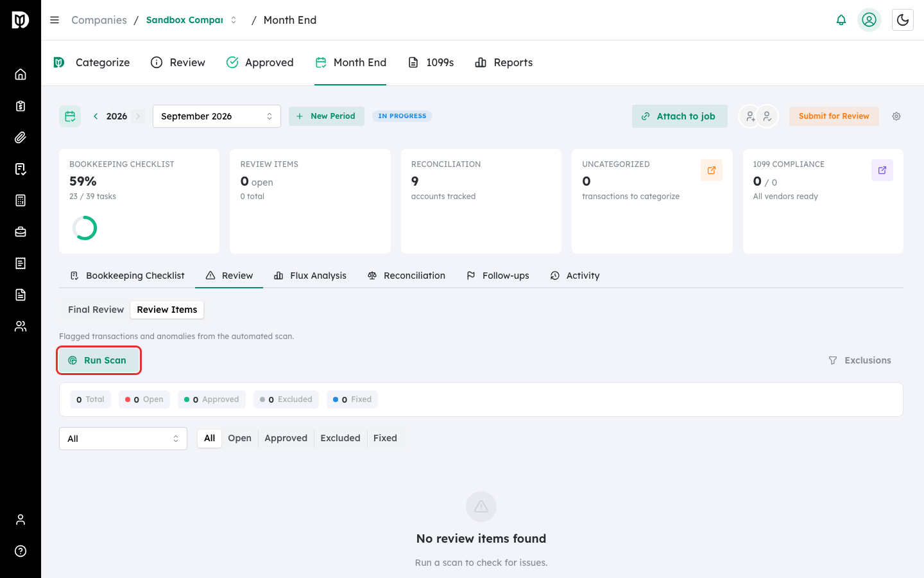Screen dimensions: 924x578
Task: Click the Review Items summary card
Action: pos(310,202)
